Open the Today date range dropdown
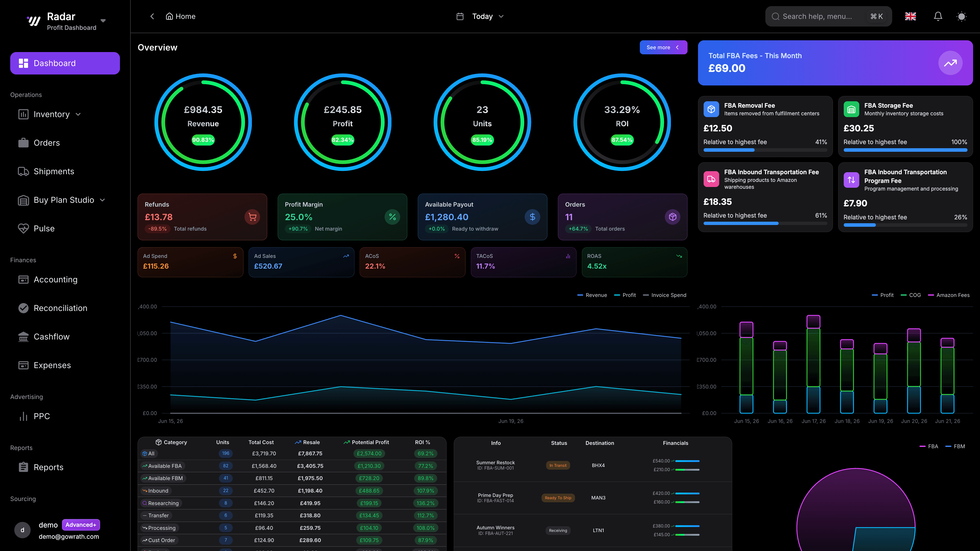This screenshot has width=980, height=551. 488,16
